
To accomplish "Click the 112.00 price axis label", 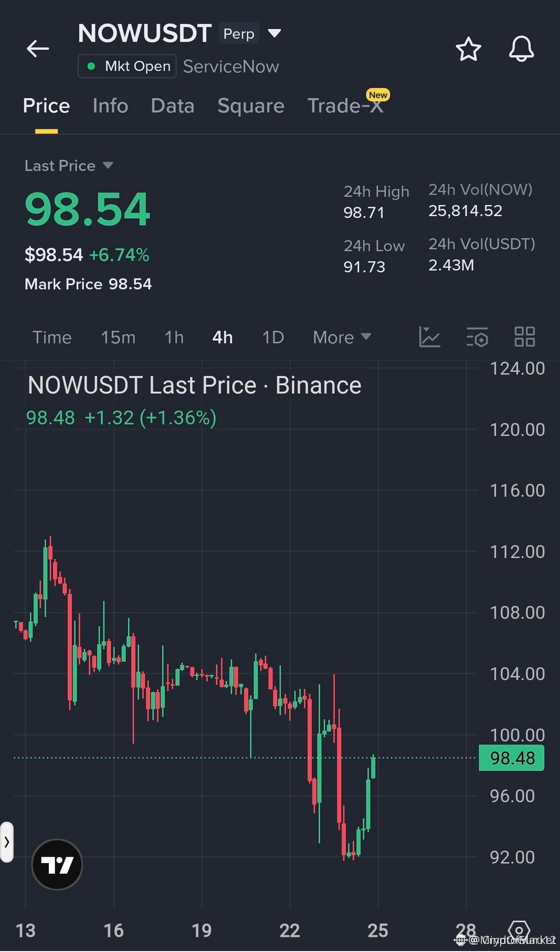I will pos(517,552).
